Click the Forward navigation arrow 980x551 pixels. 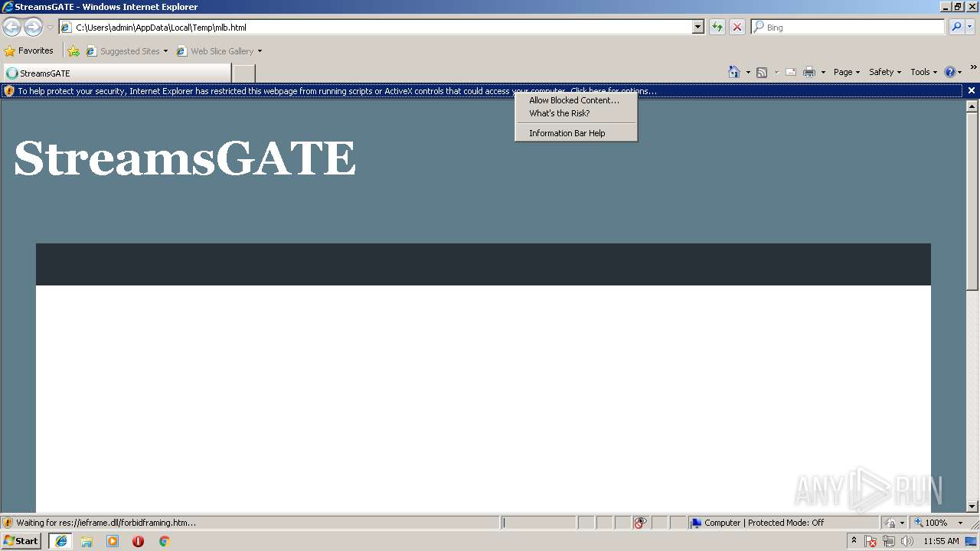pos(33,28)
